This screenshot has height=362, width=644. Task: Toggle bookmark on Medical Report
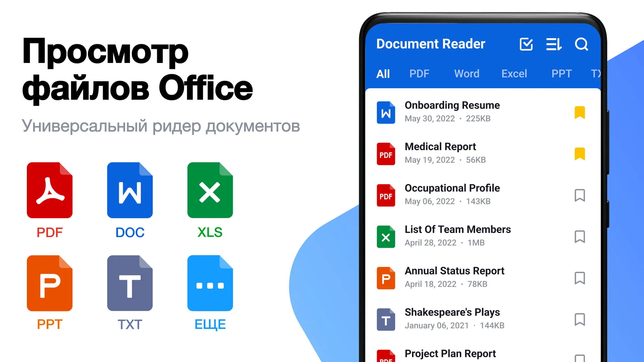coord(580,154)
